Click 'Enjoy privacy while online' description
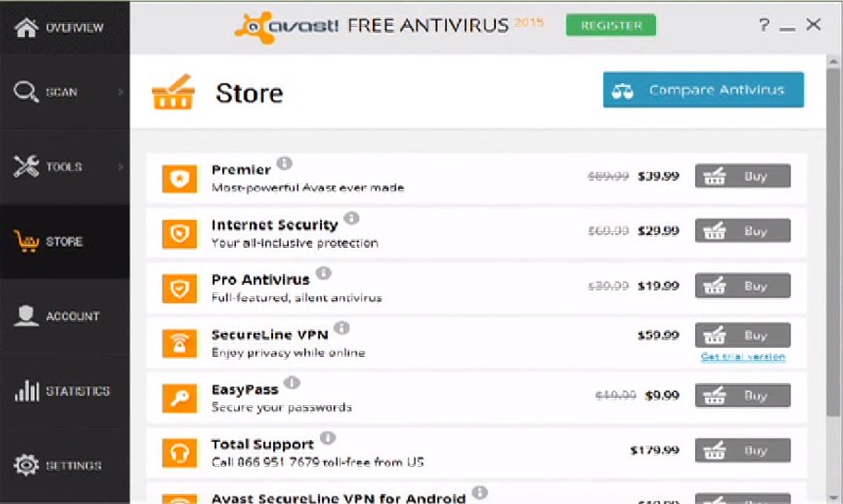Screen dimensions: 843x504 click(288, 353)
